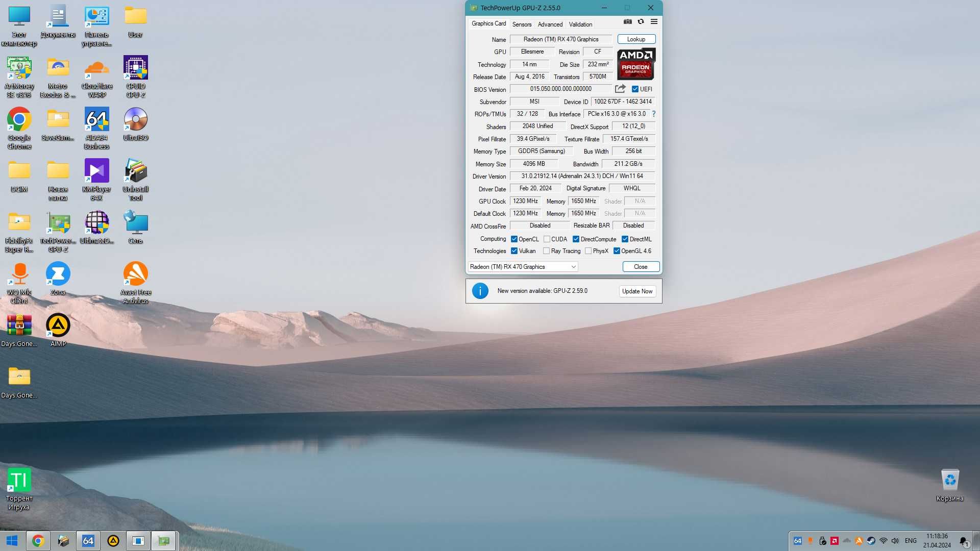Click the Lookup button
980x551 pixels.
pos(636,39)
